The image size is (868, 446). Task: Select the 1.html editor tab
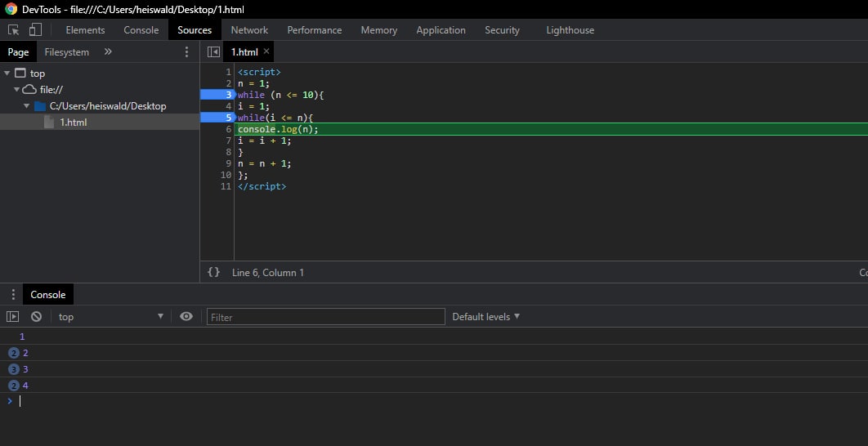(244, 52)
